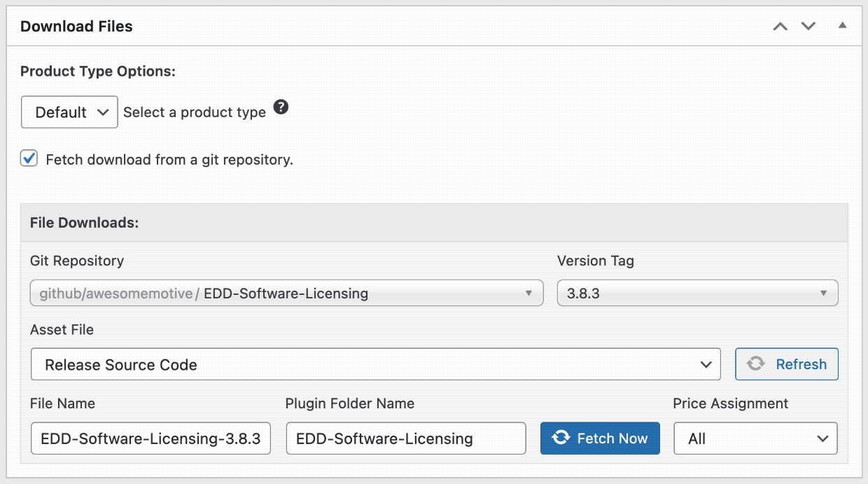The width and height of the screenshot is (868, 484).
Task: Click the product type help question mark icon
Action: [x=281, y=107]
